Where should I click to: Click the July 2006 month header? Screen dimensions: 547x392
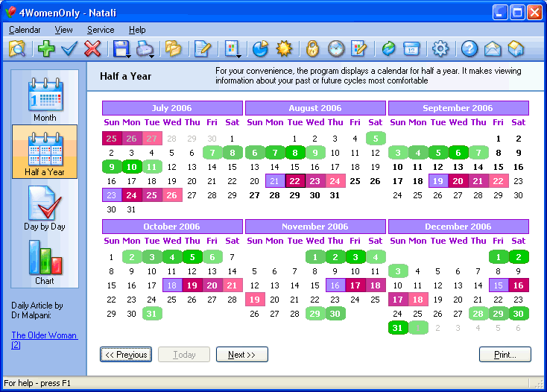172,108
